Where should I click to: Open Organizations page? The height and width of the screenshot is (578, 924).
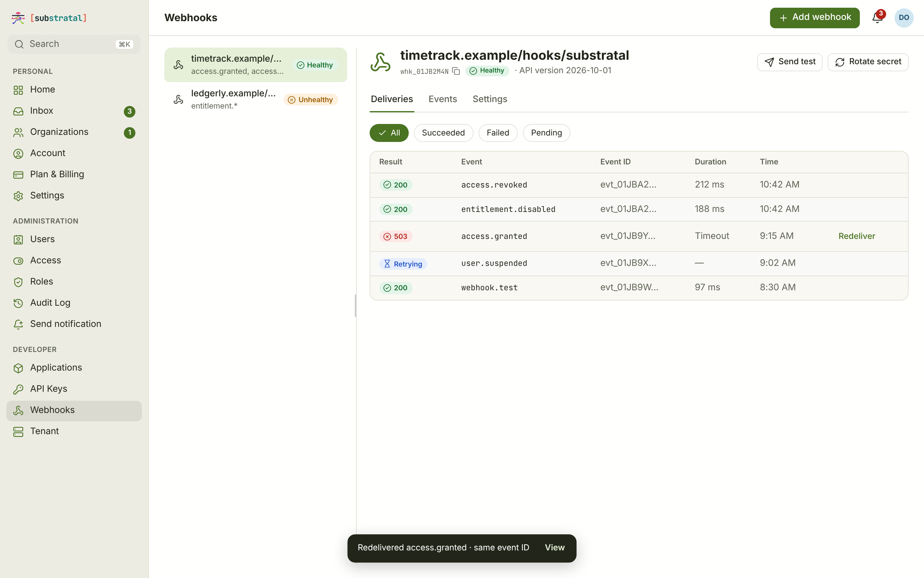coord(74,132)
